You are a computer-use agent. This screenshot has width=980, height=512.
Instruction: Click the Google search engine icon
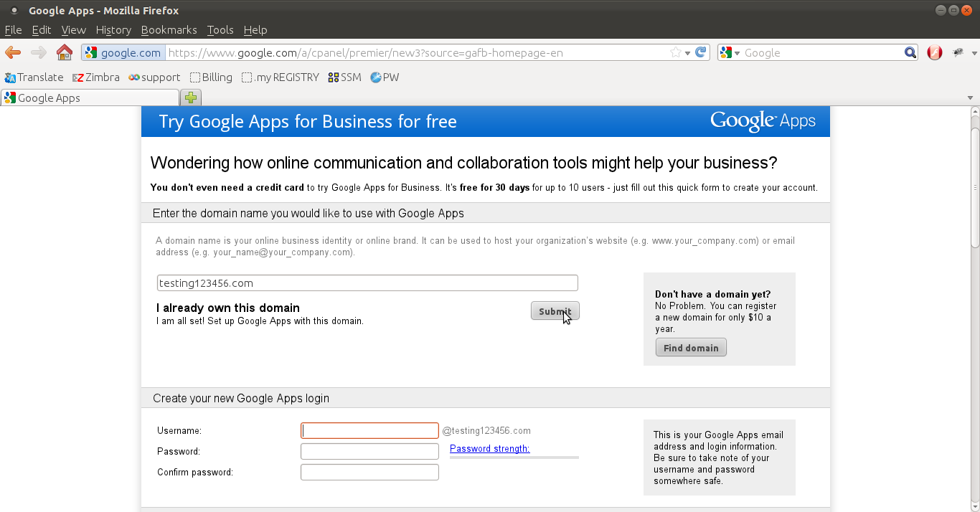[726, 52]
